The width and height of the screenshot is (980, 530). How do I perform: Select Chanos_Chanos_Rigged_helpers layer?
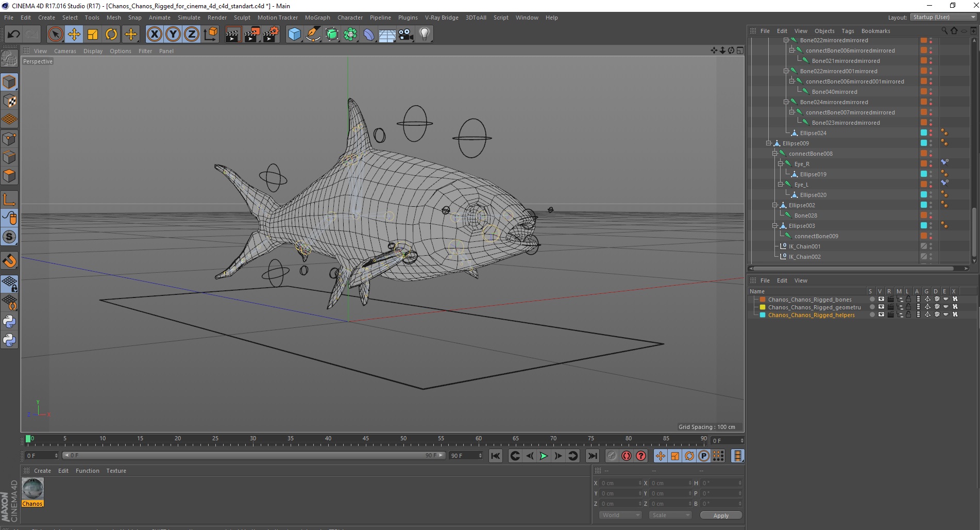tap(811, 315)
